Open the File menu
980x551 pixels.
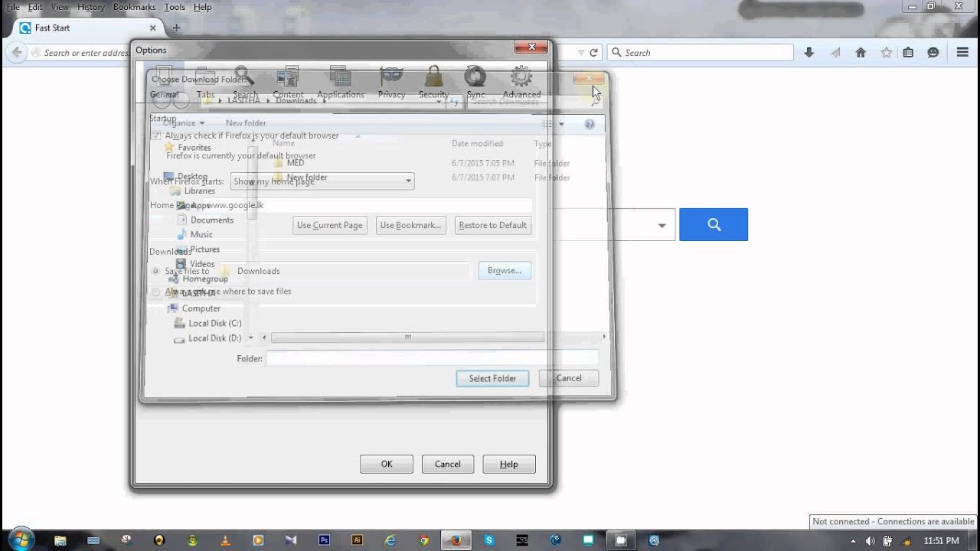(13, 7)
